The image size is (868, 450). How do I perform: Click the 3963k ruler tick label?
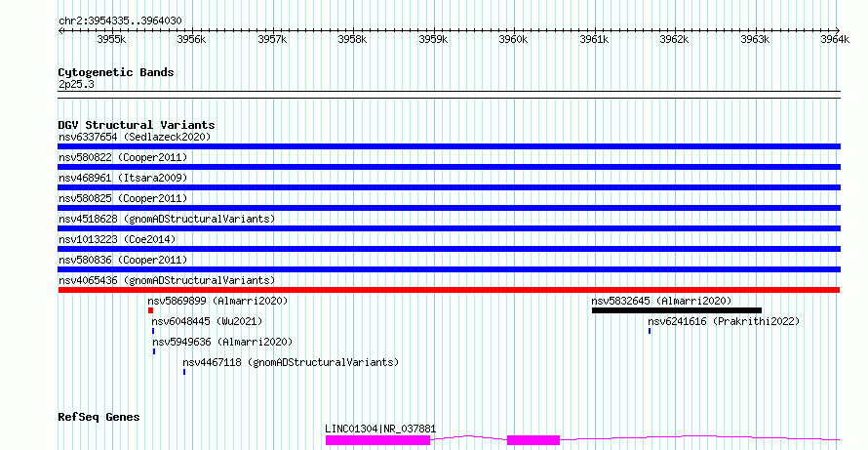(755, 39)
